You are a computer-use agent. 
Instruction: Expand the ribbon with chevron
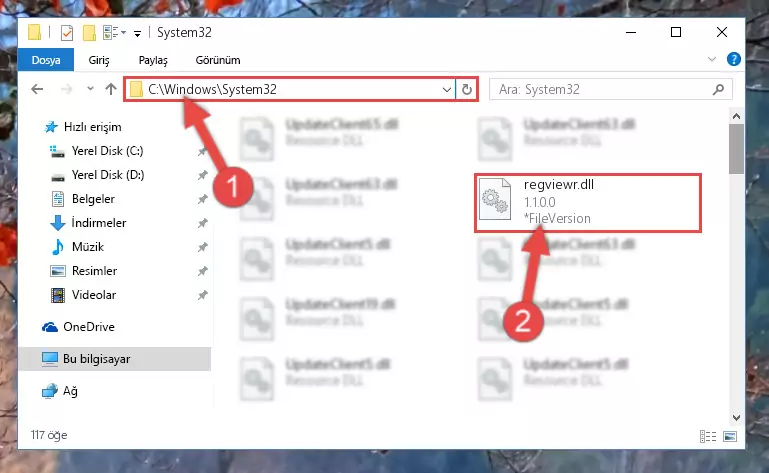tap(712, 59)
